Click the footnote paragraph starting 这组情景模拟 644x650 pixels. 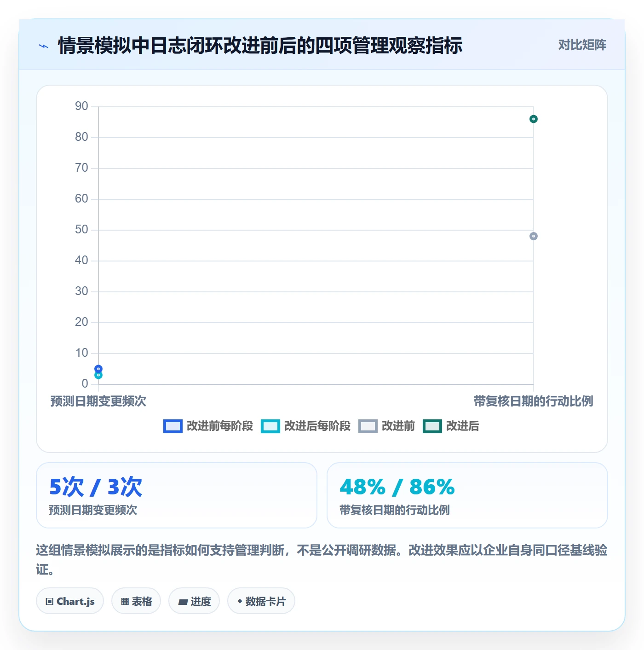[322, 560]
